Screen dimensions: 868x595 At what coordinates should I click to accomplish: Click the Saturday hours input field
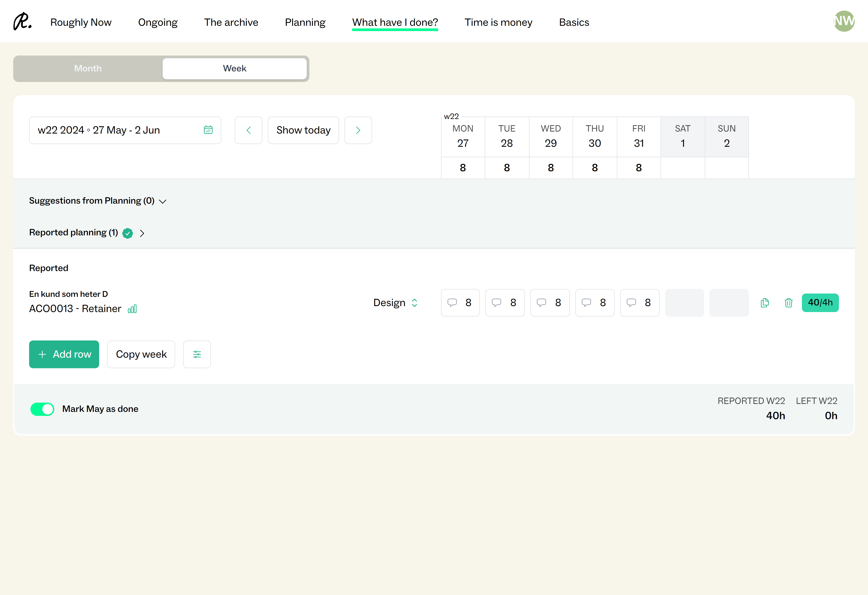pyautogui.click(x=684, y=303)
